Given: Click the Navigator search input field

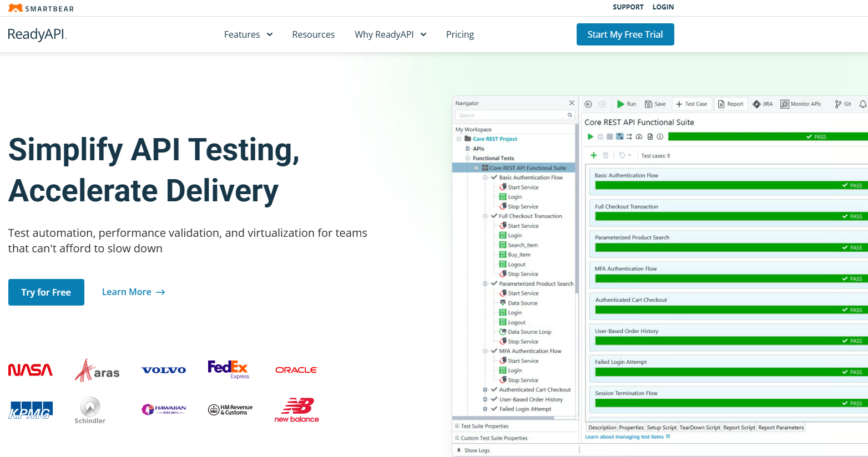Looking at the screenshot, I should [x=511, y=115].
